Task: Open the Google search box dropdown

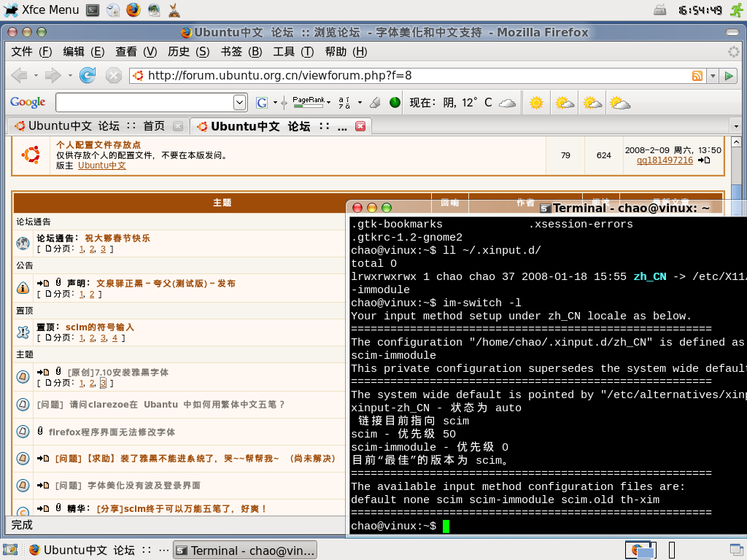Action: pyautogui.click(x=239, y=102)
